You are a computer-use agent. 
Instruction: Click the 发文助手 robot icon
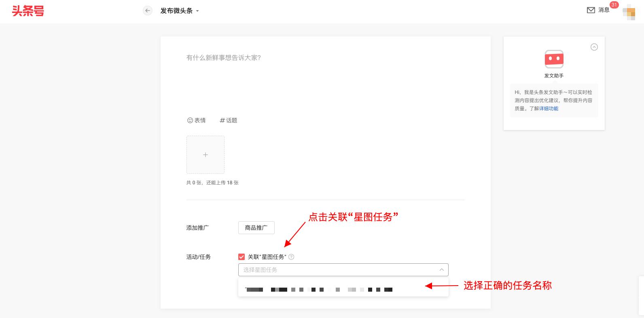tap(554, 60)
